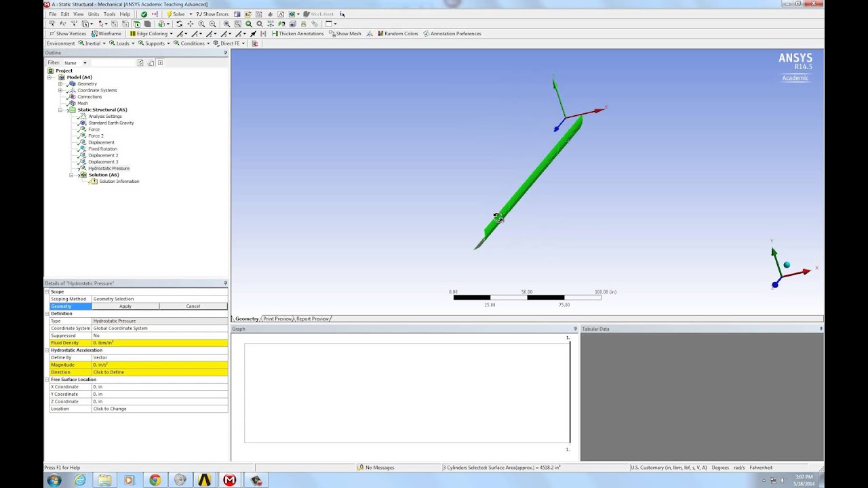Click the Zoom To Fit icon
The height and width of the screenshot is (488, 868).
226,24
